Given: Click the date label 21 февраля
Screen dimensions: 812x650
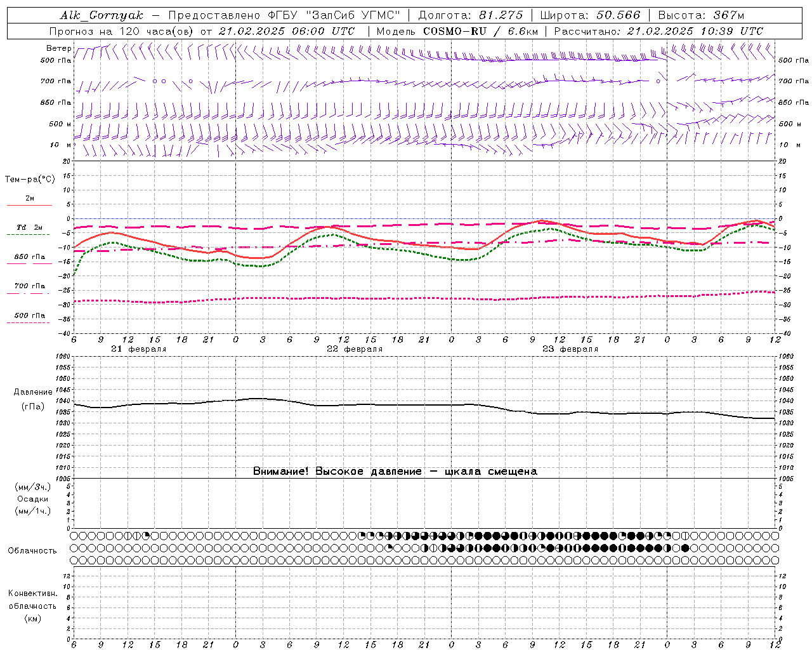Looking at the screenshot, I should tap(138, 349).
